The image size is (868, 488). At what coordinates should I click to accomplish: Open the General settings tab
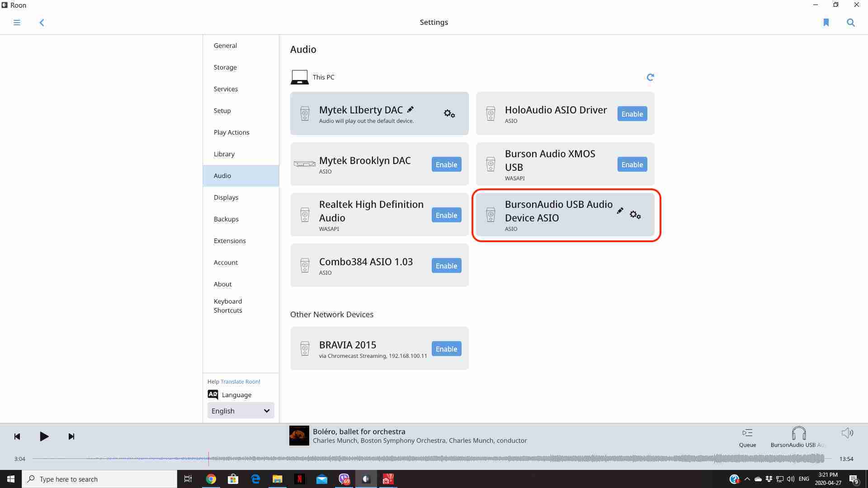241,46
